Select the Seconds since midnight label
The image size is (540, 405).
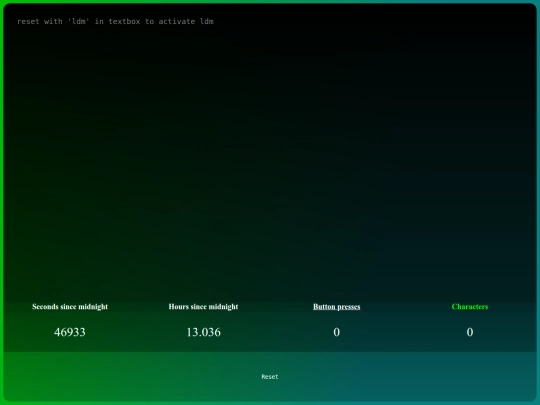tap(70, 307)
